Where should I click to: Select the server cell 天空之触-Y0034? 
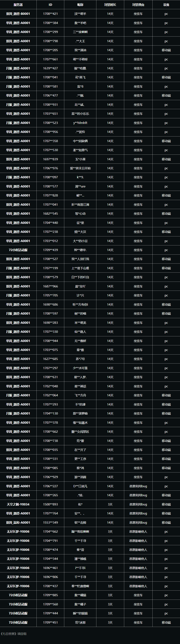pos(18,504)
